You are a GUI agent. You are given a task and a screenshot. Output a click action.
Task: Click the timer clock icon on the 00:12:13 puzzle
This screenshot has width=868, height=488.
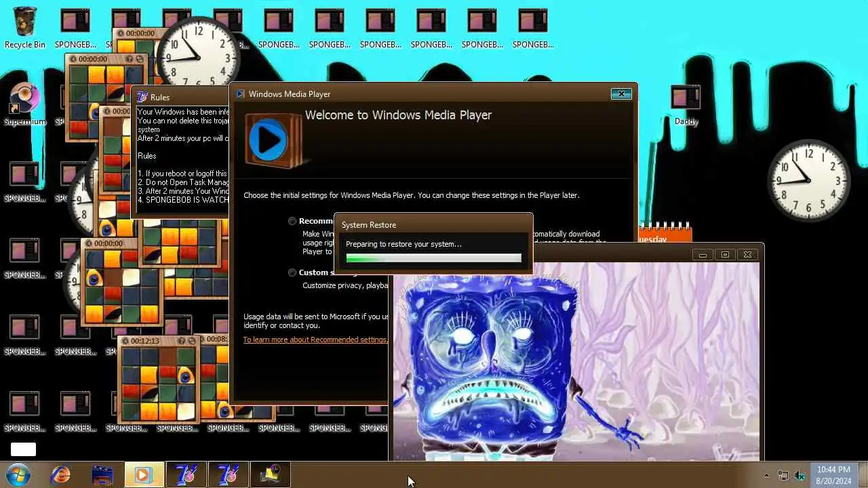tap(125, 341)
